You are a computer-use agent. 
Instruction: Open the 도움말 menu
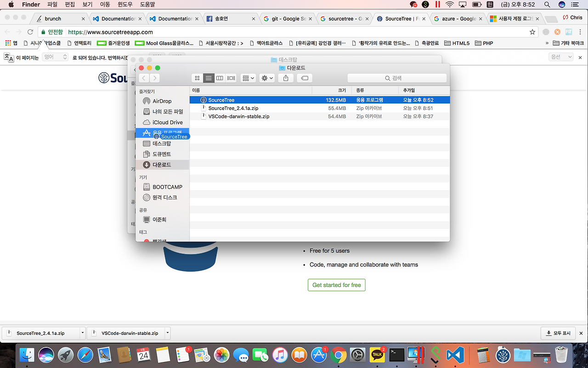tap(147, 5)
